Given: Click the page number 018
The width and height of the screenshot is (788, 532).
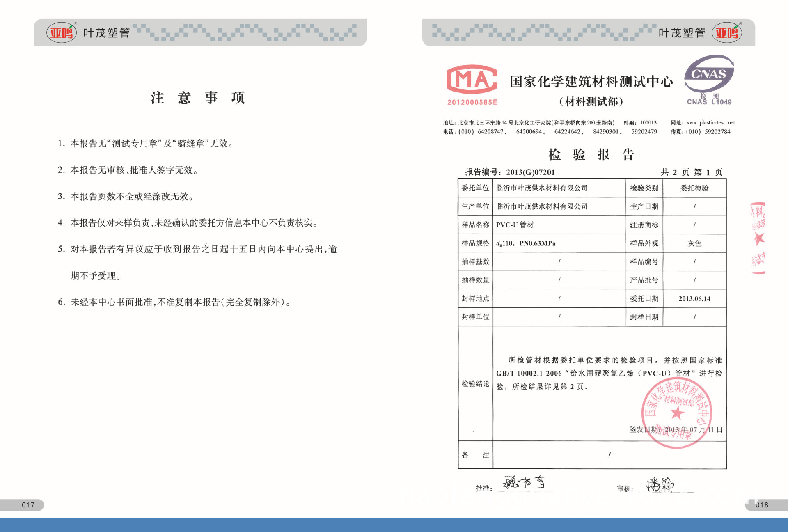Looking at the screenshot, I should point(762,505).
